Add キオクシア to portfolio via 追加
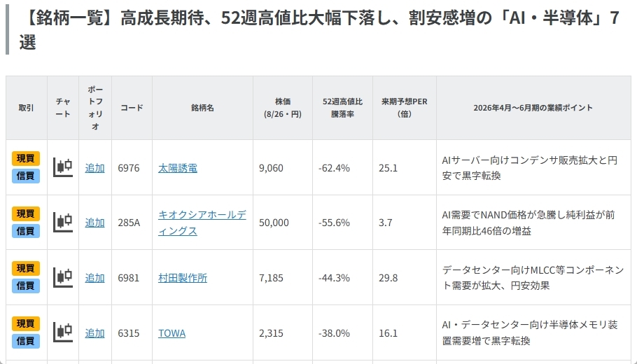Viewport: 637px width, 364px height. click(x=94, y=223)
